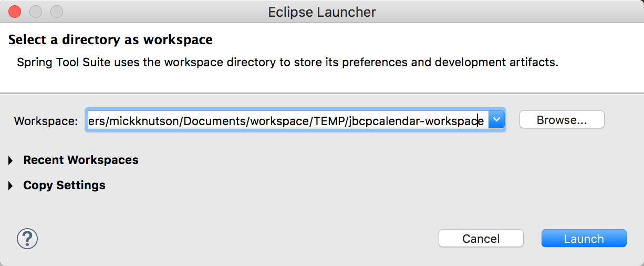Click the Copy Settings section label
The image size is (644, 266).
click(x=64, y=186)
